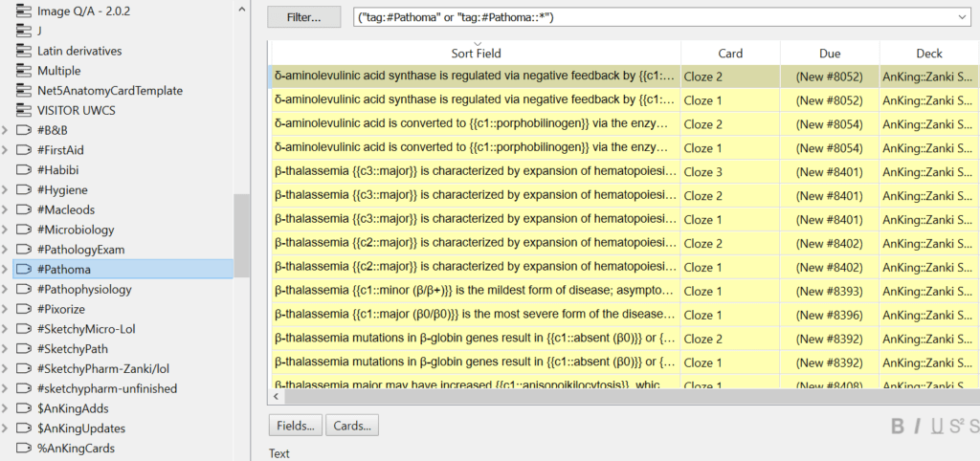Click the %AnKingCards tag icon
This screenshot has height=461, width=980.
pyautogui.click(x=23, y=448)
